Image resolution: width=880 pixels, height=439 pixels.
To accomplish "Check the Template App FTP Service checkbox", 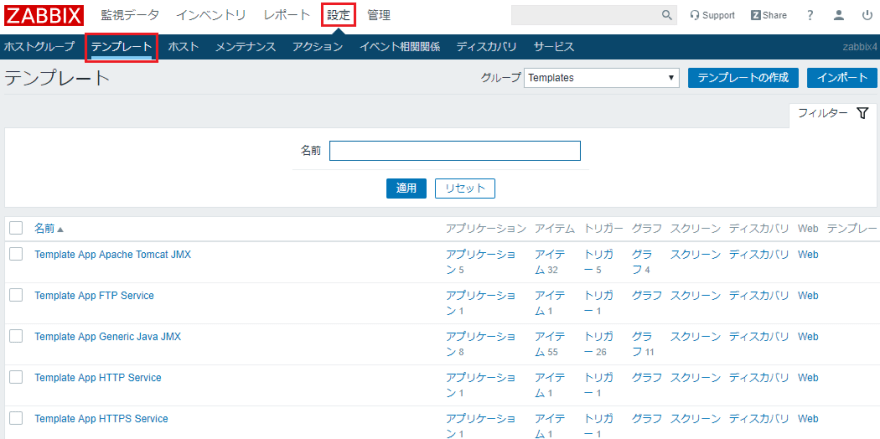I will [x=16, y=295].
